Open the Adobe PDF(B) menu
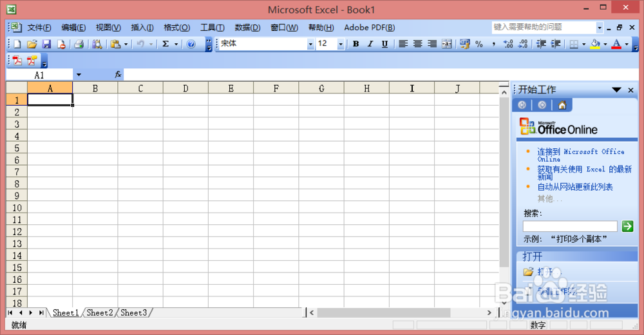The width and height of the screenshot is (644, 335). (369, 28)
